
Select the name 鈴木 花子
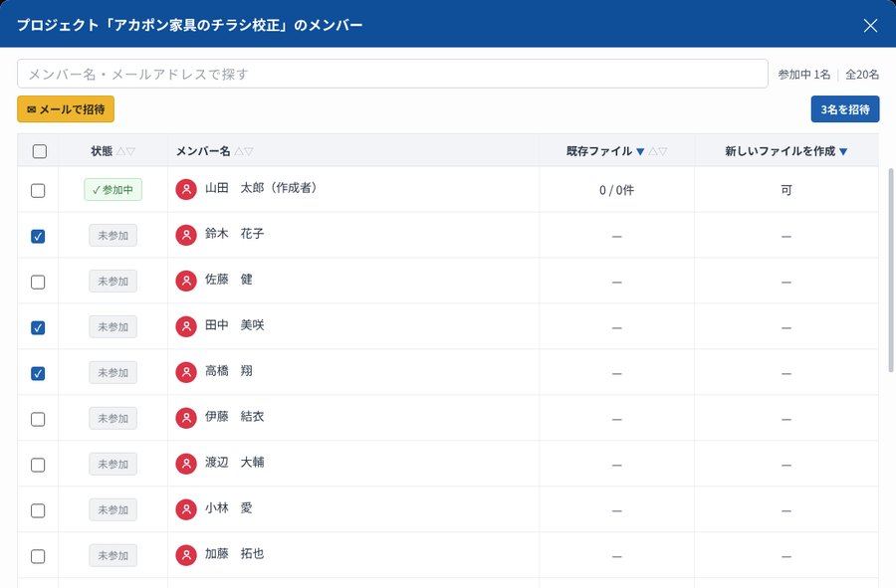[x=234, y=234]
